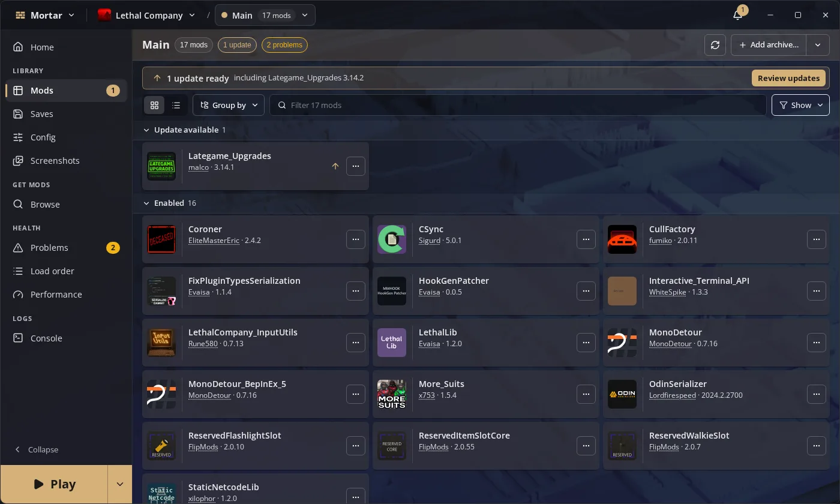Focus the Filter 17 mods search field
840x504 pixels.
tap(518, 105)
